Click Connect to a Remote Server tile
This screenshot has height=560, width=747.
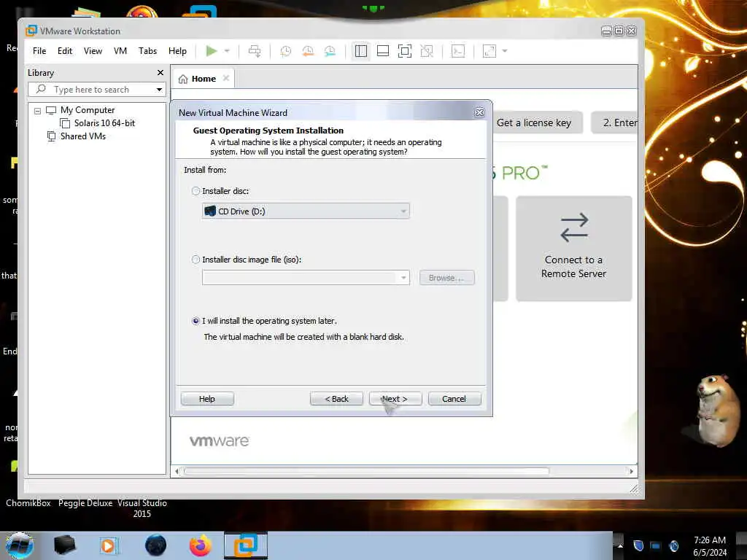[x=574, y=249]
